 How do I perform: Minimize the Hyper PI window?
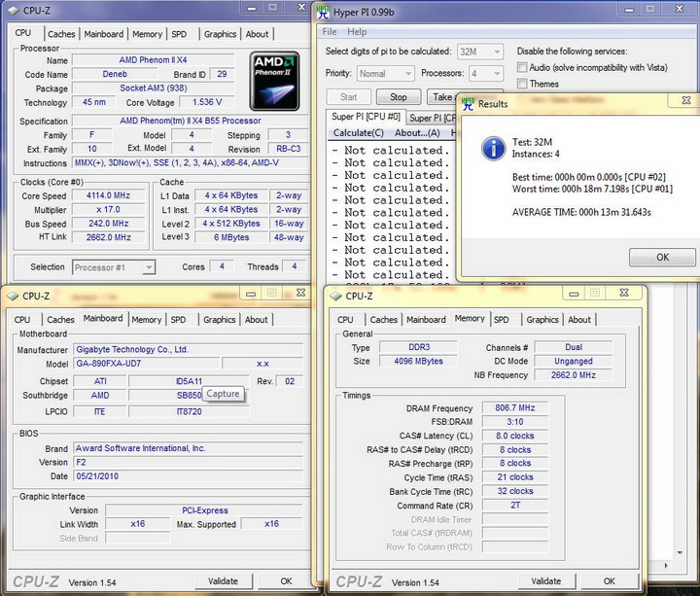click(629, 9)
